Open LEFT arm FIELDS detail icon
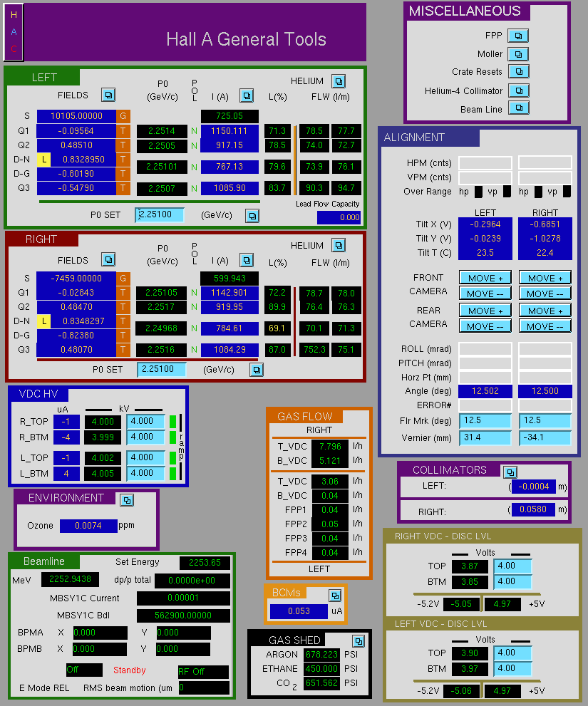The width and height of the screenshot is (588, 706). [108, 95]
